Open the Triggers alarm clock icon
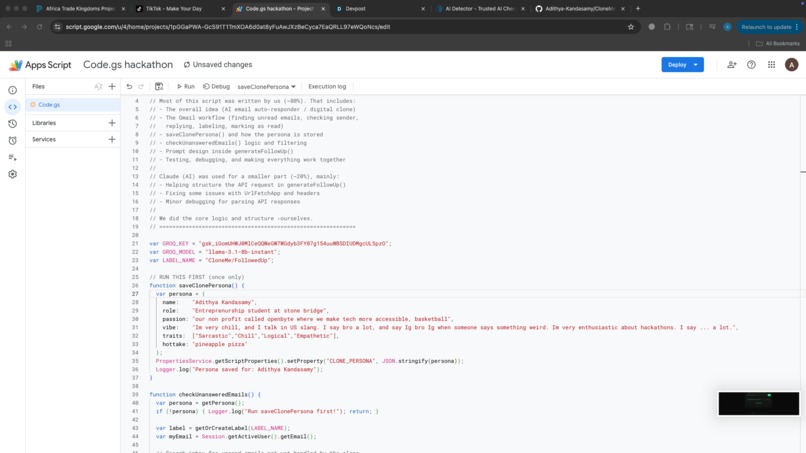This screenshot has width=806, height=453. [x=12, y=140]
